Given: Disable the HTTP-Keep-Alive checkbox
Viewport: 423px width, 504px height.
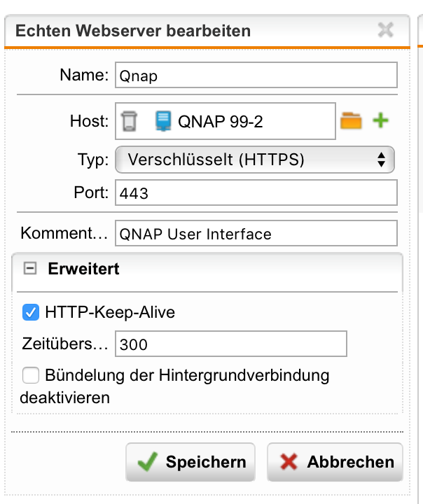Looking at the screenshot, I should coord(31,312).
